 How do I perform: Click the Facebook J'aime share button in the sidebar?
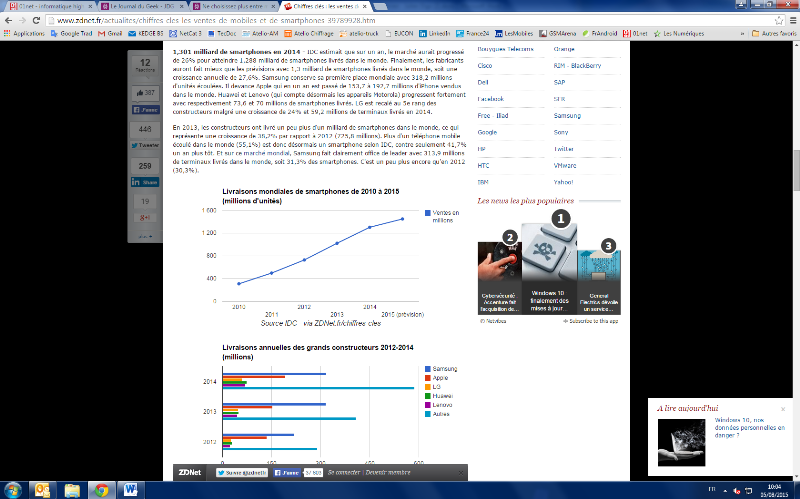coord(146,110)
